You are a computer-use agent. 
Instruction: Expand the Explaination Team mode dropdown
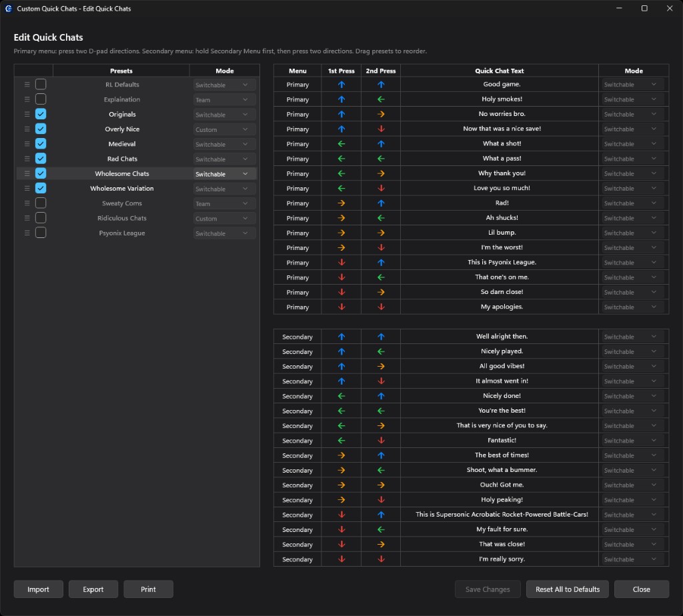pyautogui.click(x=224, y=100)
